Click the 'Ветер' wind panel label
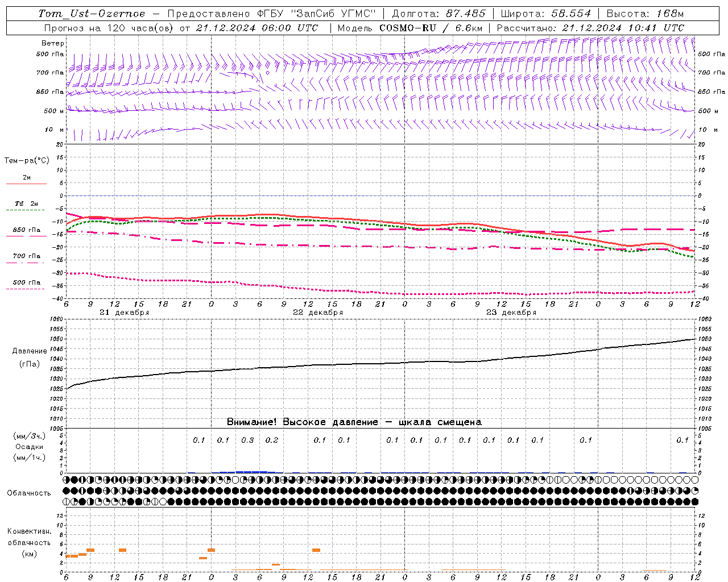 [53, 43]
